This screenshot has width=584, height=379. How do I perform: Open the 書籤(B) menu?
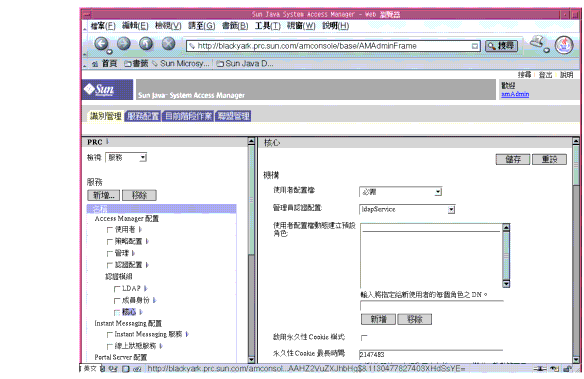235,26
